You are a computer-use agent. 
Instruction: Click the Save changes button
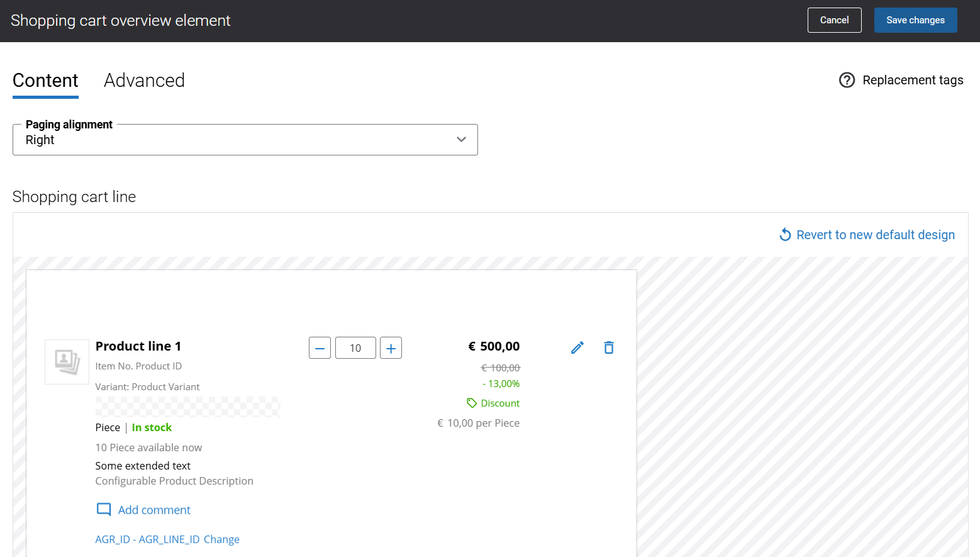click(x=915, y=20)
